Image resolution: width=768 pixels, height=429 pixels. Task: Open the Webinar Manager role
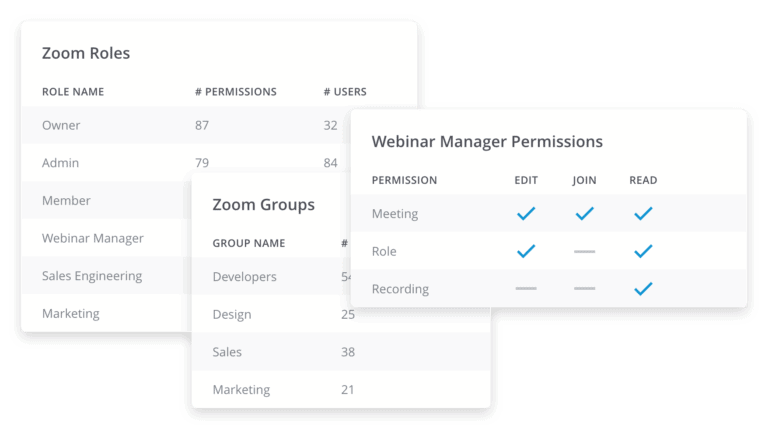point(93,238)
